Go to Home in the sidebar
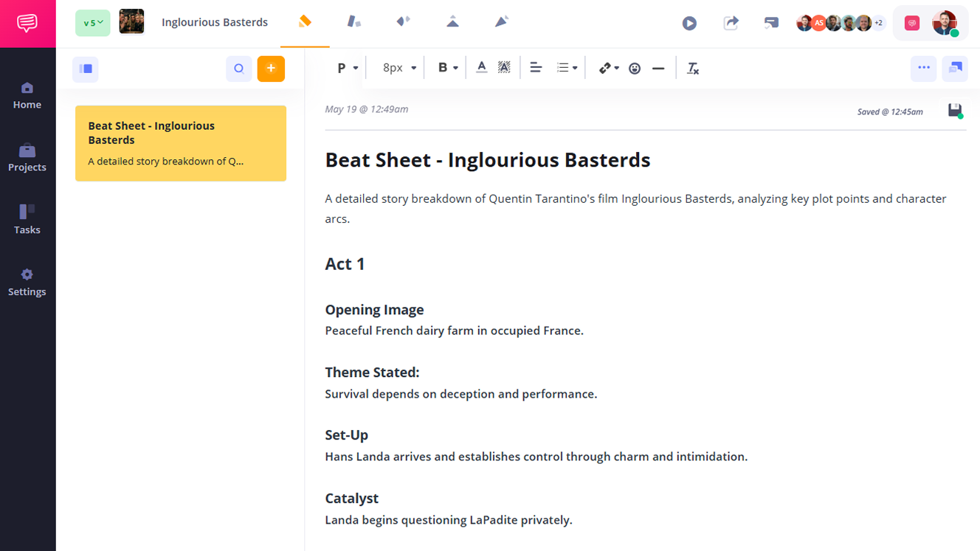The height and width of the screenshot is (551, 980). pyautogui.click(x=27, y=96)
